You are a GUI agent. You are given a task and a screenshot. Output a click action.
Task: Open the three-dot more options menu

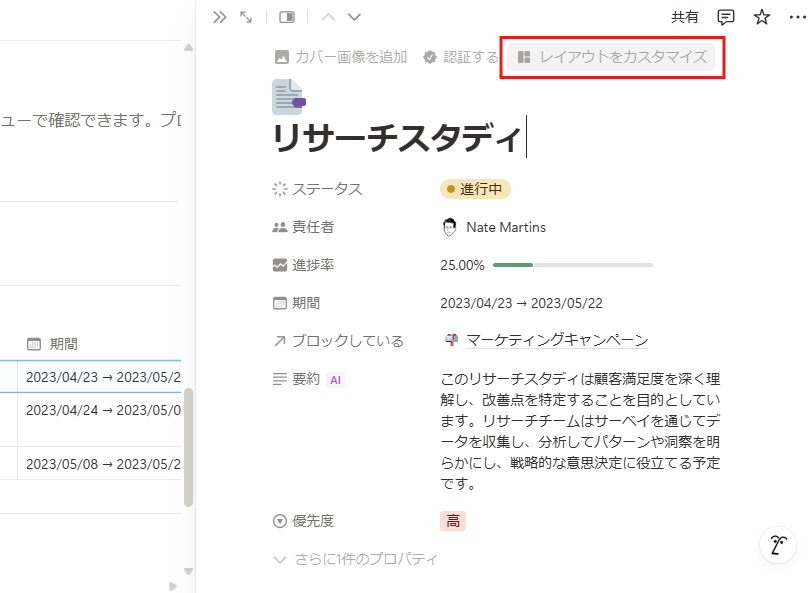point(797,17)
